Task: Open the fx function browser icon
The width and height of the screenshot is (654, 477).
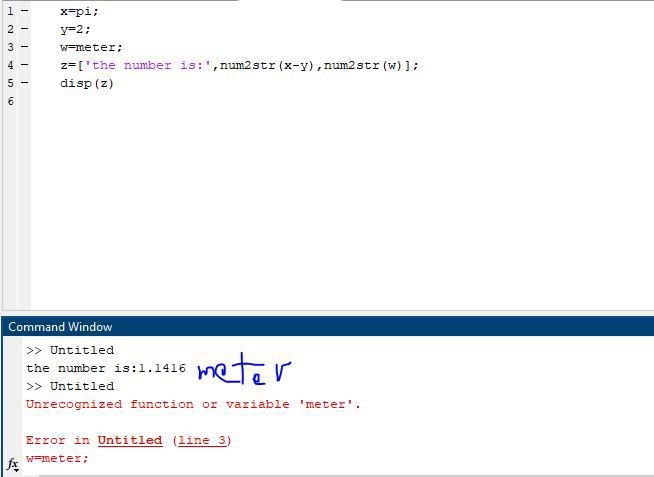Action: (13, 465)
